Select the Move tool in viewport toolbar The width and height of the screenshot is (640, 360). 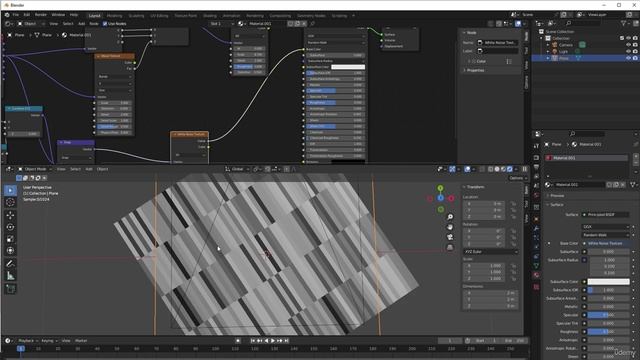click(x=10, y=215)
